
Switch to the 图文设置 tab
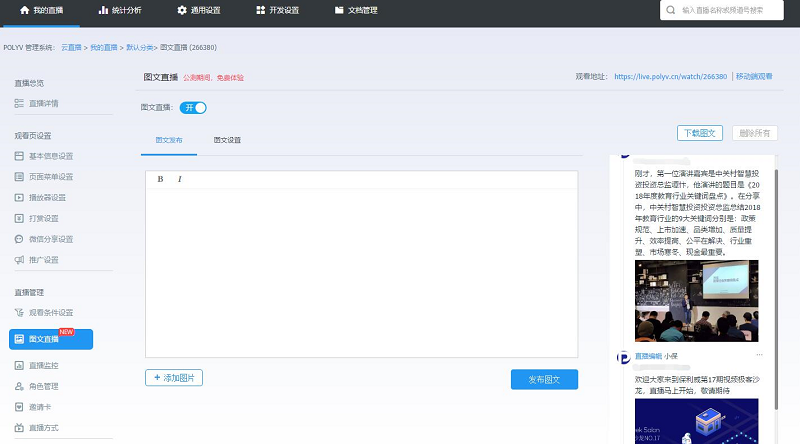[227, 141]
